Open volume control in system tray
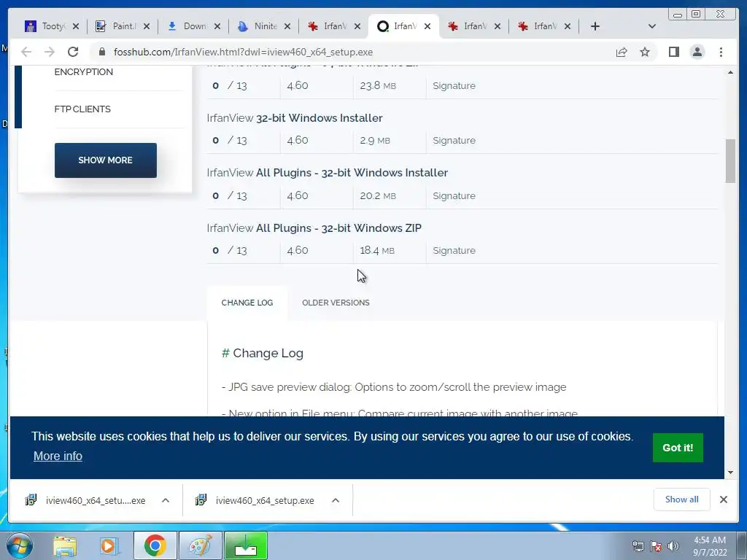Image resolution: width=747 pixels, height=560 pixels. click(673, 546)
